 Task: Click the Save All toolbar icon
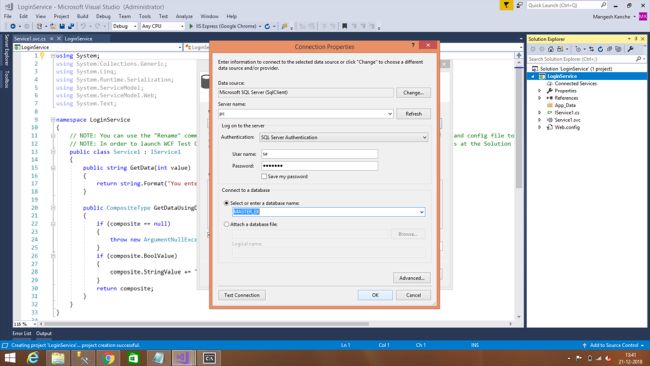tap(71, 26)
